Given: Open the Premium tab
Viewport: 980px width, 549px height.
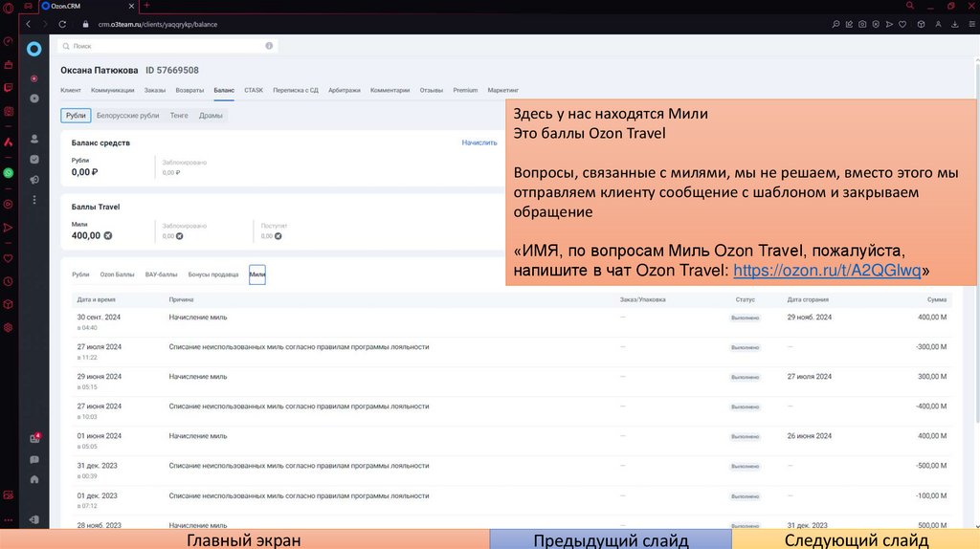Looking at the screenshot, I should 465,90.
